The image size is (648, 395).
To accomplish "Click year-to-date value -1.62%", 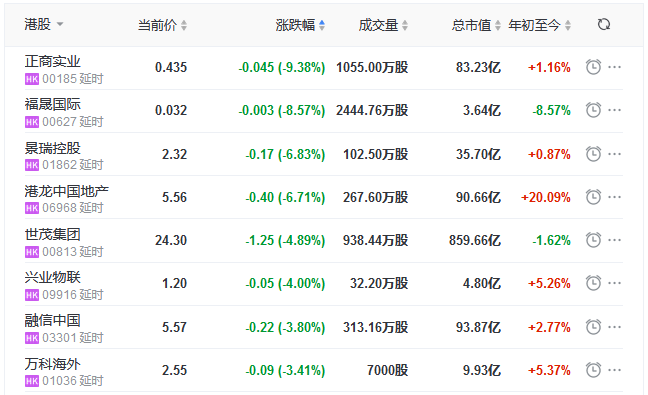I will [x=551, y=240].
